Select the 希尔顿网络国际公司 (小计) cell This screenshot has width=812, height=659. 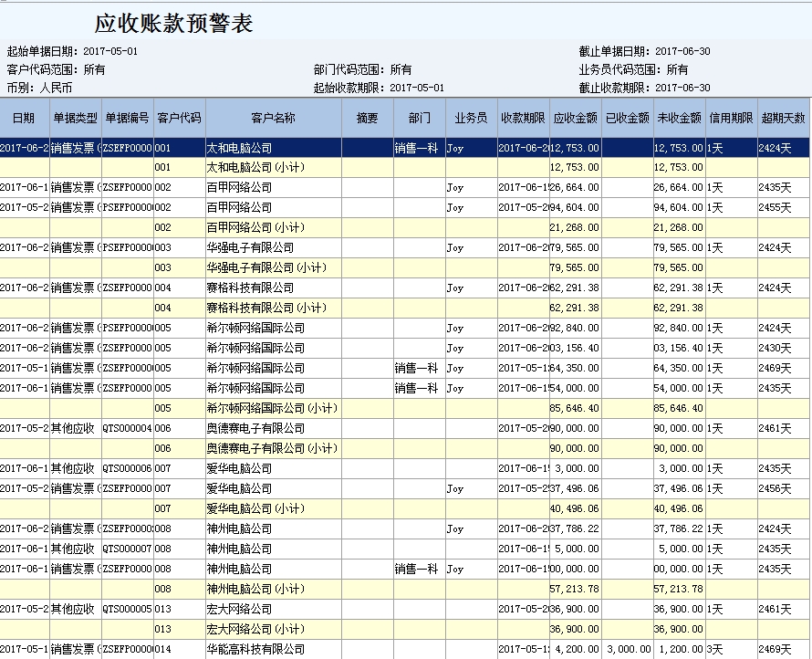(x=274, y=408)
